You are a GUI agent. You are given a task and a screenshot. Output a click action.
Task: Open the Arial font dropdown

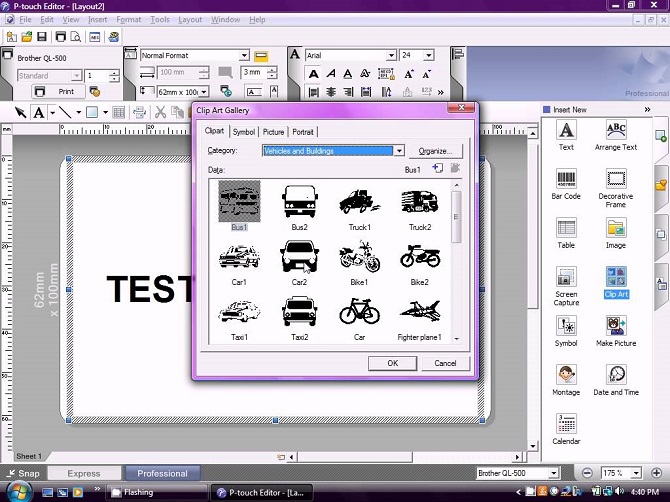point(391,56)
